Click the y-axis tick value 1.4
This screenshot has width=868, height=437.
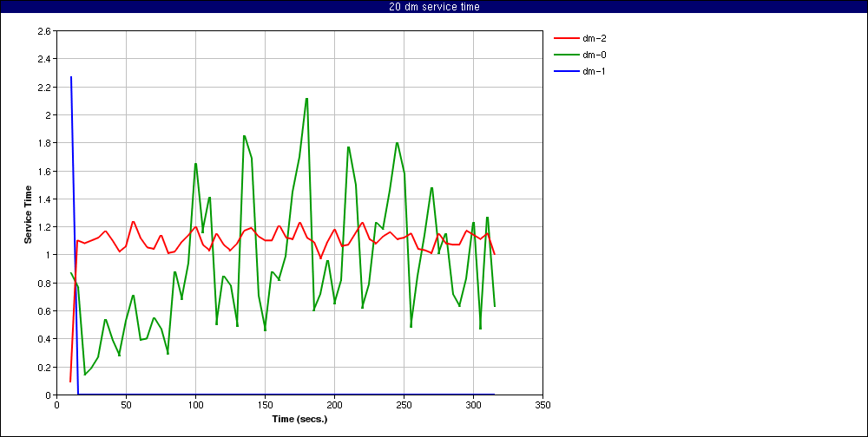(45, 199)
